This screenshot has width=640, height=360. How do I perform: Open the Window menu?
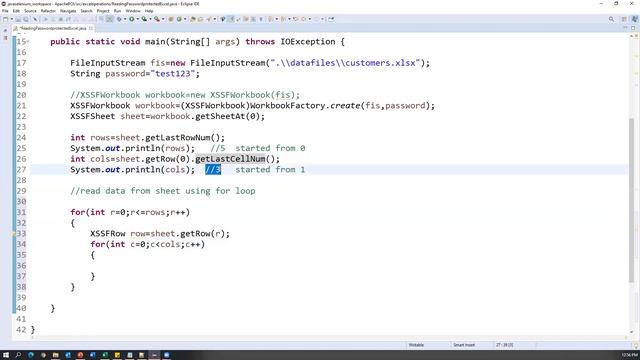[x=133, y=11]
